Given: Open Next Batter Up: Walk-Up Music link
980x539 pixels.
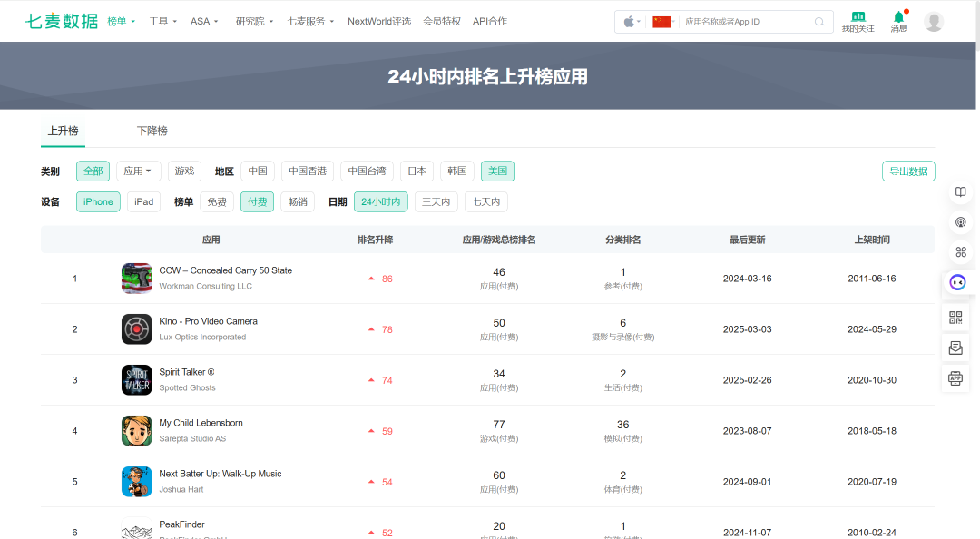Looking at the screenshot, I should [220, 474].
